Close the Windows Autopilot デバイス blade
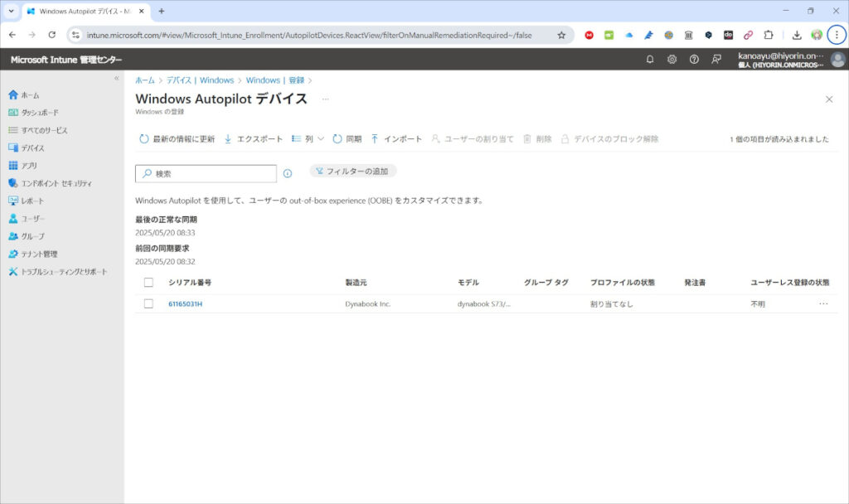Image resolution: width=849 pixels, height=504 pixels. 829,99
